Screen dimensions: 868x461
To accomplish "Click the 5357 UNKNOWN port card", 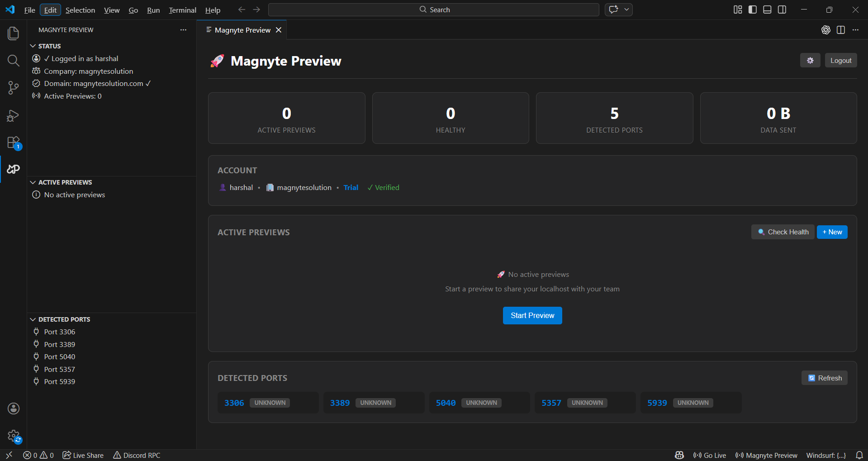I will (585, 402).
